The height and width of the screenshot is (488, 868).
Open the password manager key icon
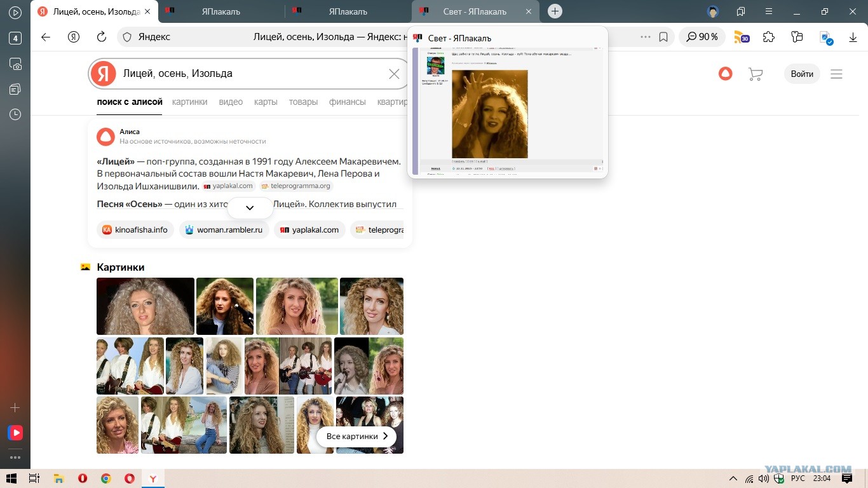pyautogui.click(x=797, y=37)
